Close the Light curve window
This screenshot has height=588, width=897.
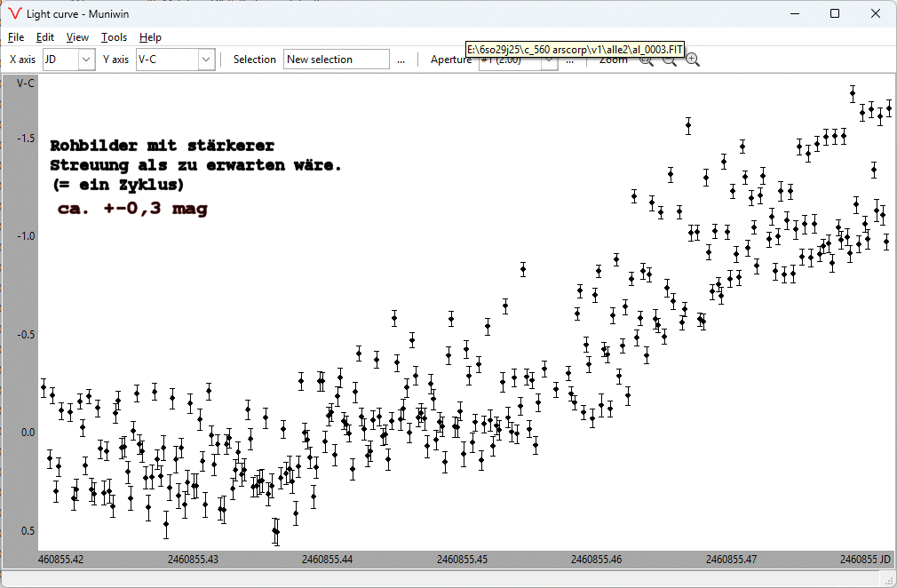coord(875,13)
